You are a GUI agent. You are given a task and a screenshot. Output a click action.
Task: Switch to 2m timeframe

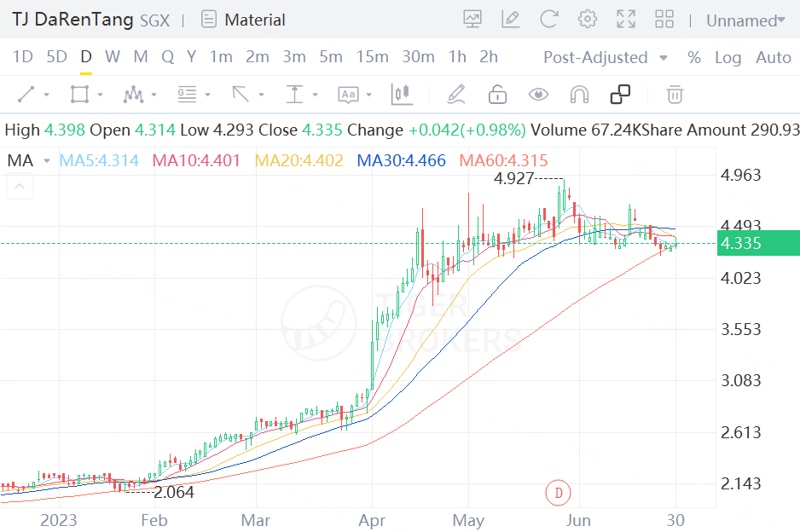[258, 56]
